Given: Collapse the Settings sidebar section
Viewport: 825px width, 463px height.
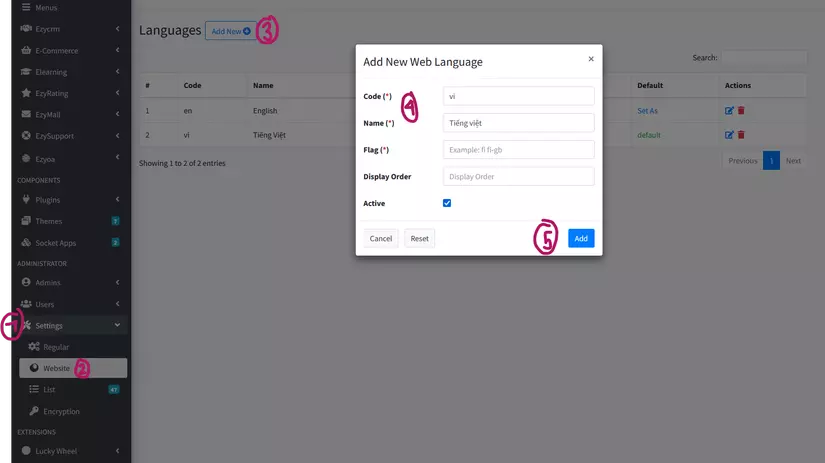Looking at the screenshot, I should tap(118, 325).
